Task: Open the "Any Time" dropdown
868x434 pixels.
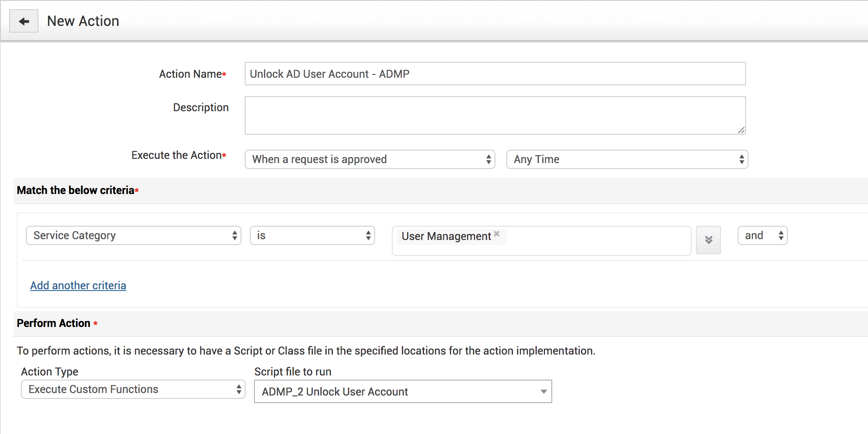Action: [x=627, y=159]
